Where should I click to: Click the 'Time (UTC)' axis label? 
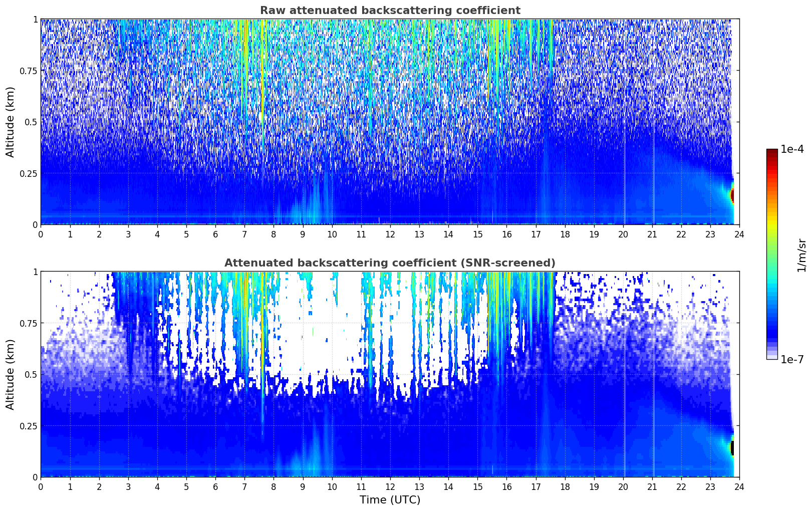point(390,500)
